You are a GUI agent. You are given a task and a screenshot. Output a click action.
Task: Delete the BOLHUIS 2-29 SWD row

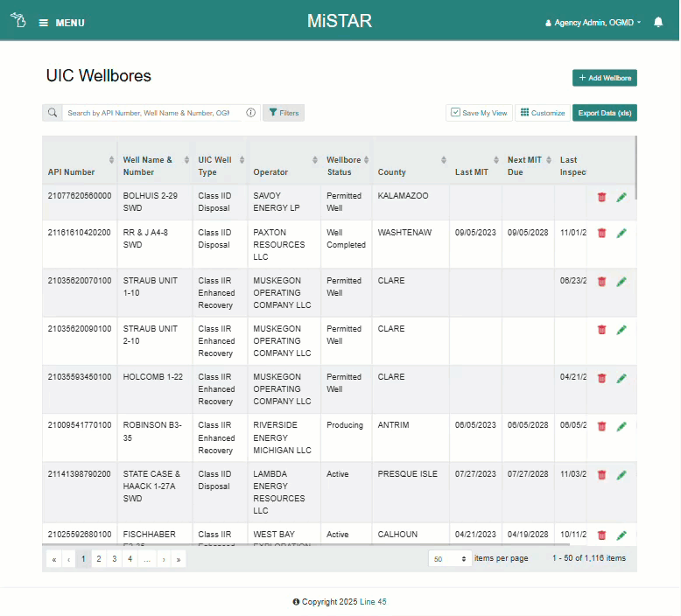pyautogui.click(x=601, y=197)
